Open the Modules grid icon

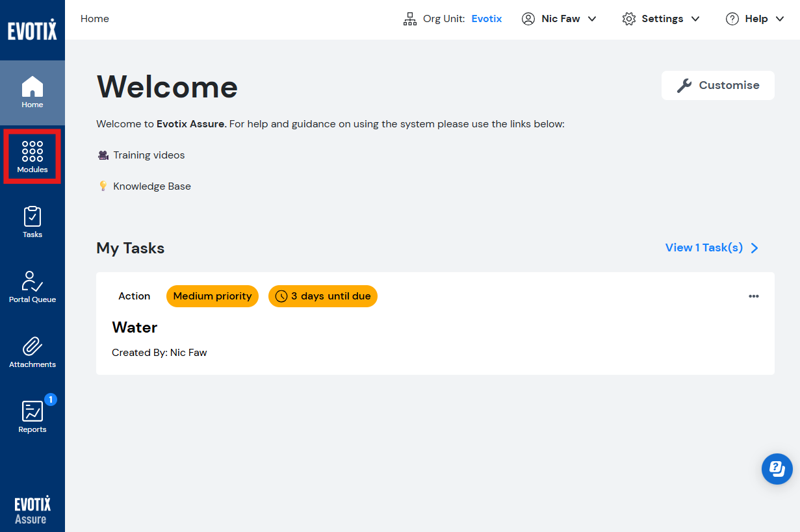pyautogui.click(x=32, y=151)
